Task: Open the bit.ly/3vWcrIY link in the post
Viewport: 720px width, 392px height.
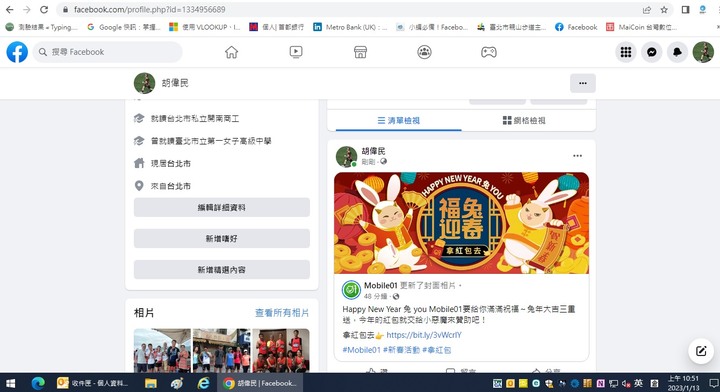Action: pyautogui.click(x=424, y=335)
